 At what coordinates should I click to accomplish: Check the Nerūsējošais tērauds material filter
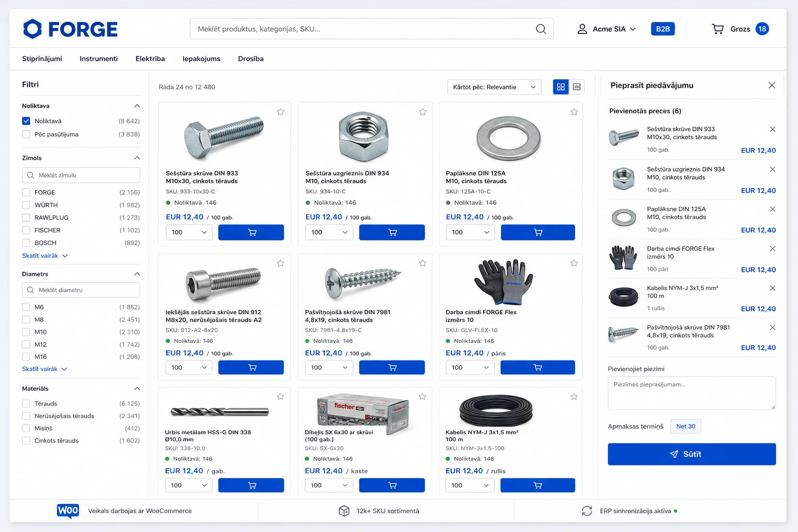[x=26, y=416]
